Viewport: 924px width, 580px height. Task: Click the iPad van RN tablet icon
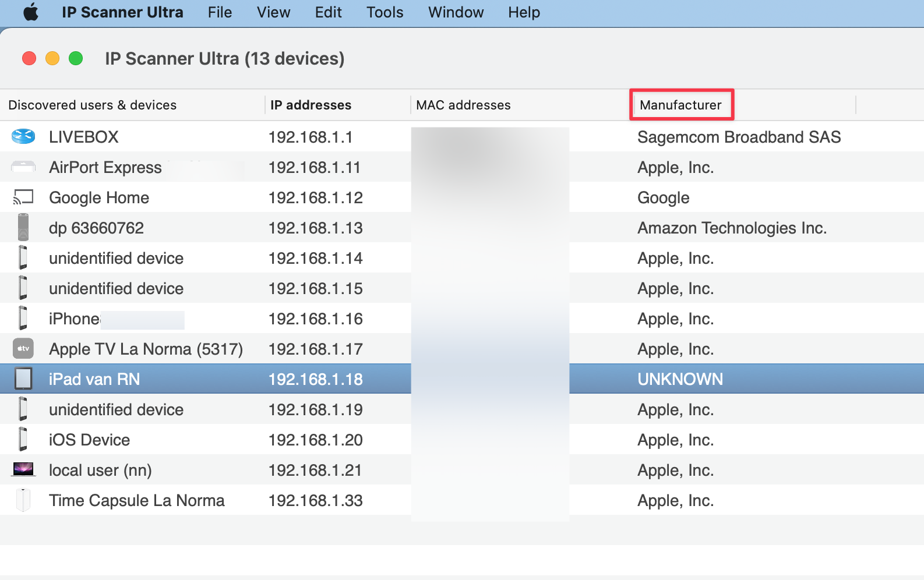23,379
